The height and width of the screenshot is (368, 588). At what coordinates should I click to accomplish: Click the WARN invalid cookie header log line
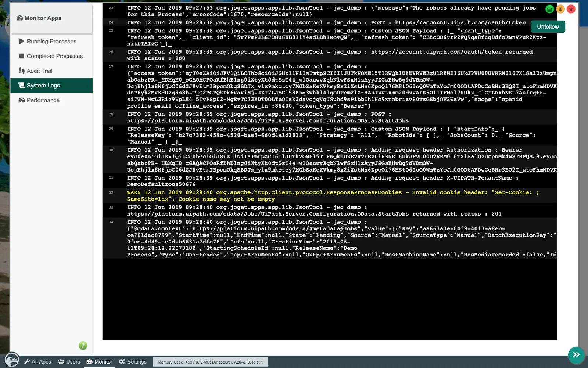pos(330,196)
